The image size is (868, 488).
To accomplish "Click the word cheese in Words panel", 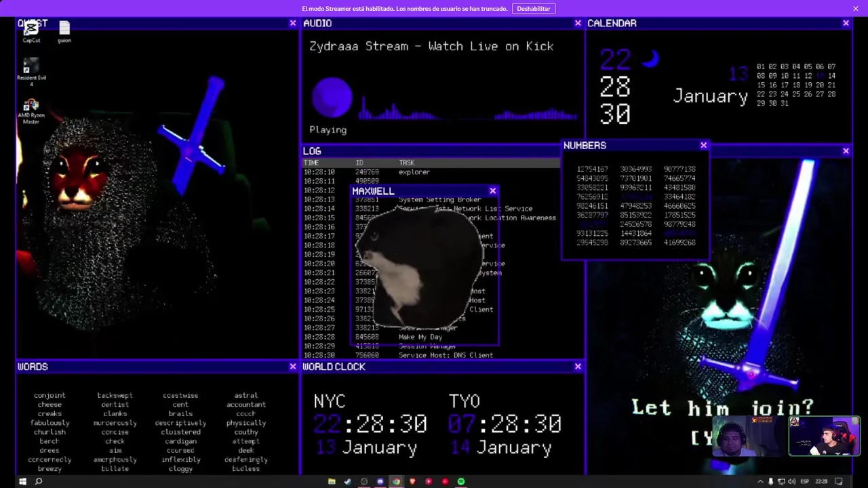I will pyautogui.click(x=50, y=405).
